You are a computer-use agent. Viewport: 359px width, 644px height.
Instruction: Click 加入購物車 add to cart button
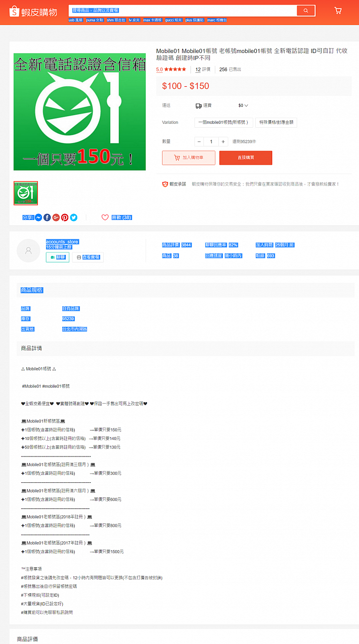[188, 158]
